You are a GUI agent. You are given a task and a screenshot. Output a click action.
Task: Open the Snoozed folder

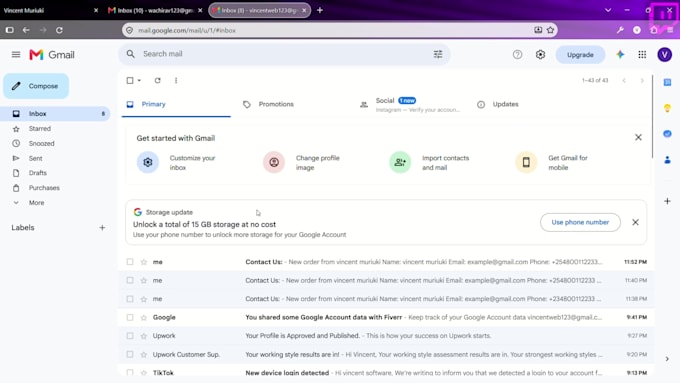(x=55, y=143)
